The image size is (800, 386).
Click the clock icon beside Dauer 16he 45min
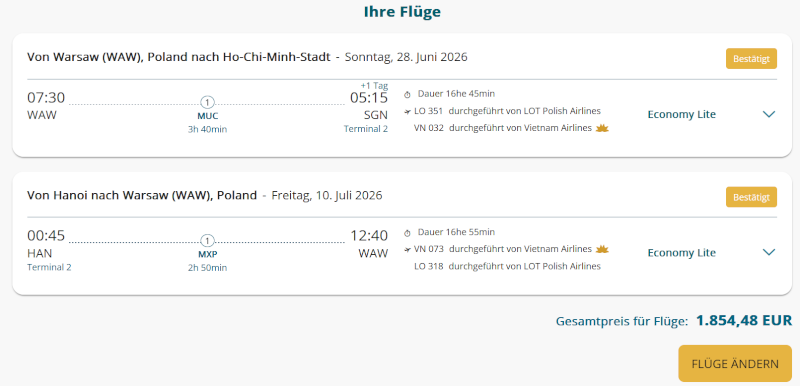point(407,94)
